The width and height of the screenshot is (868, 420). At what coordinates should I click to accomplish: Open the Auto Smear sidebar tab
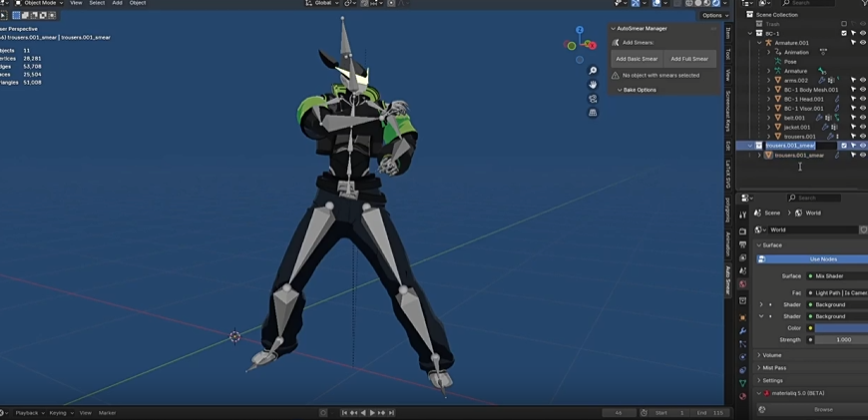(728, 281)
